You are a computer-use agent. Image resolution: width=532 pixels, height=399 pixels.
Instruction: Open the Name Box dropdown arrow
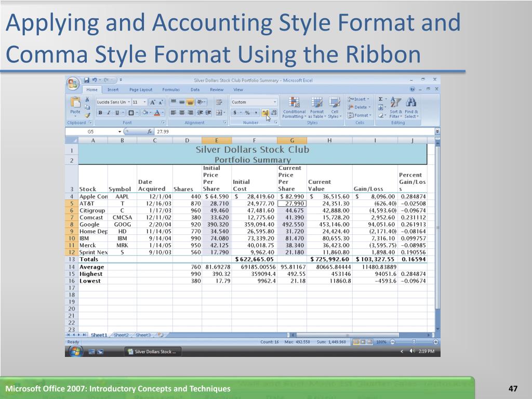(120, 131)
